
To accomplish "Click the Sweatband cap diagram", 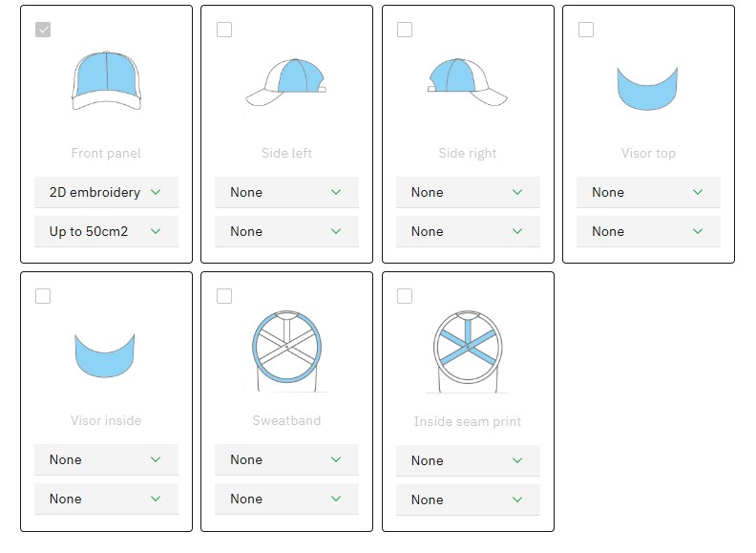I will (x=286, y=348).
